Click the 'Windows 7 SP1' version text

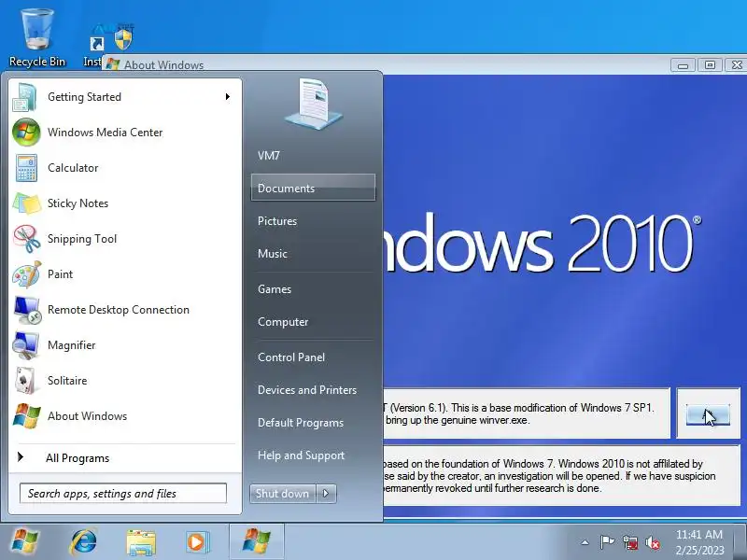618,408
